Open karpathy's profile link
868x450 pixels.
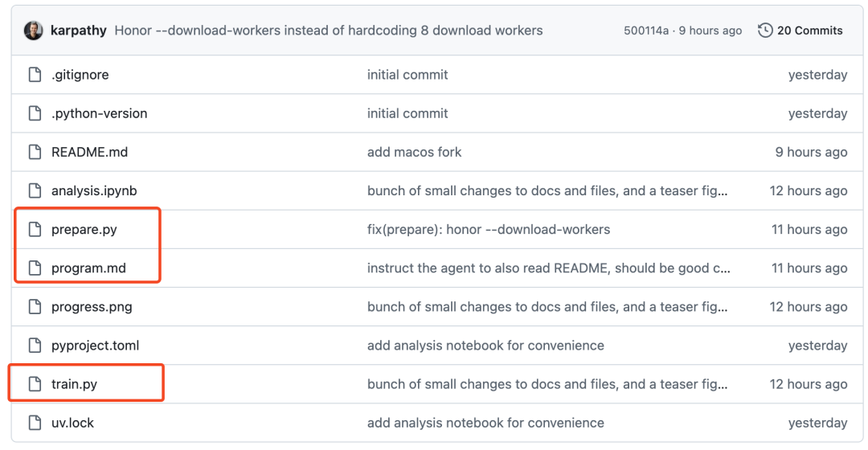(79, 31)
